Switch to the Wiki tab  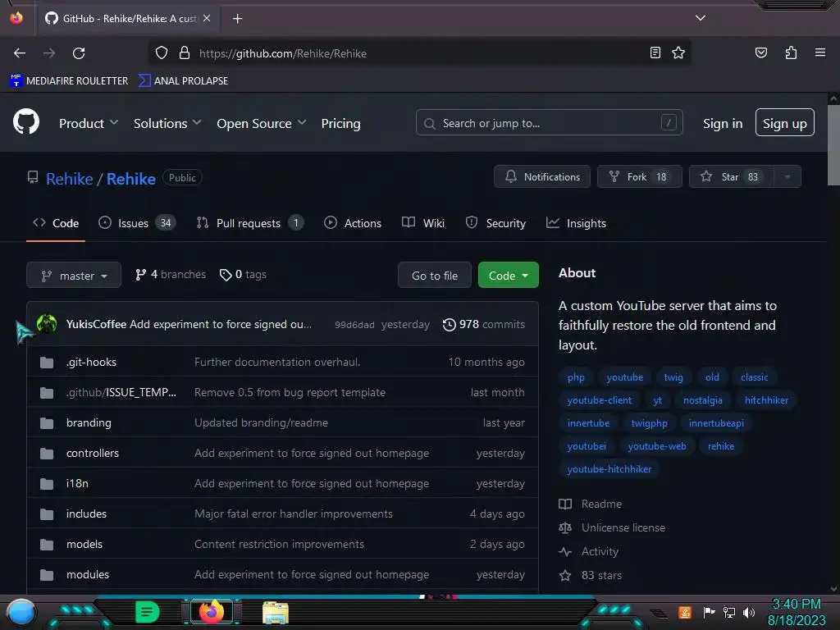423,223
